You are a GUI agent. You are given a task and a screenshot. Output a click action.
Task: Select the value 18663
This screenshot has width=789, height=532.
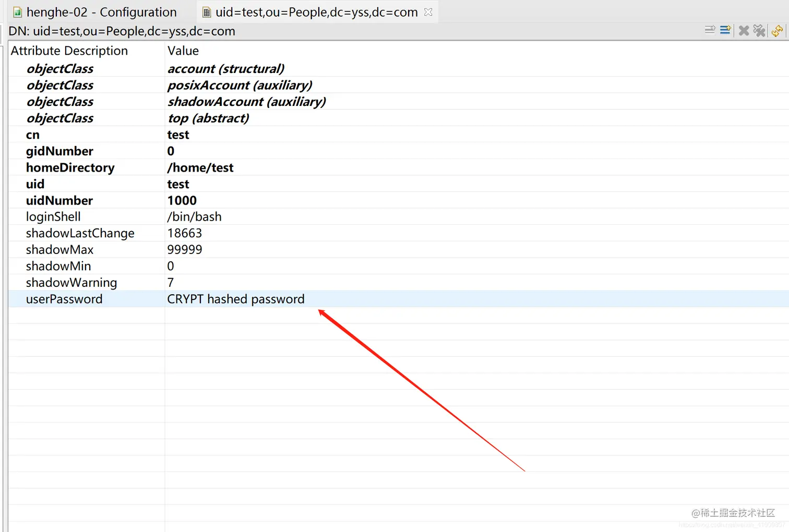(x=185, y=234)
